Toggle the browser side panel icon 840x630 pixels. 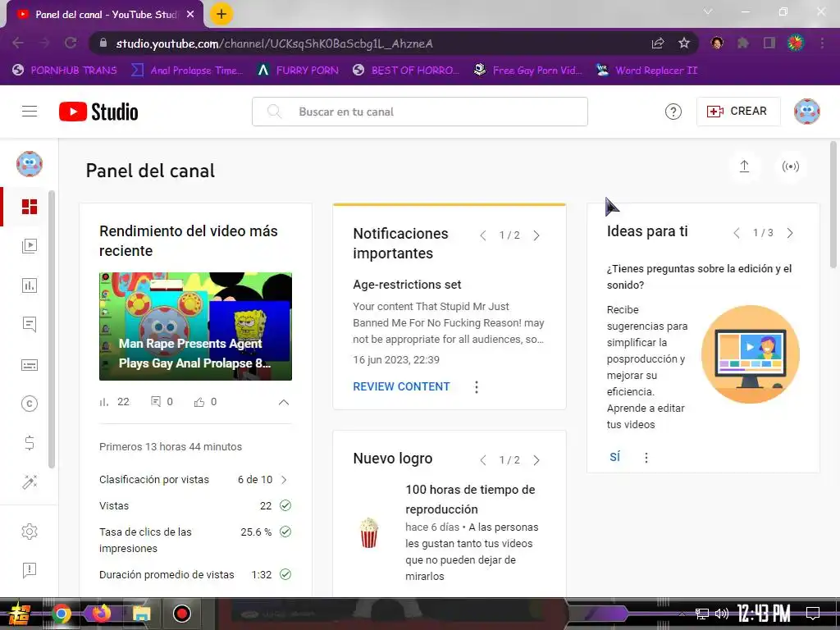coord(769,43)
